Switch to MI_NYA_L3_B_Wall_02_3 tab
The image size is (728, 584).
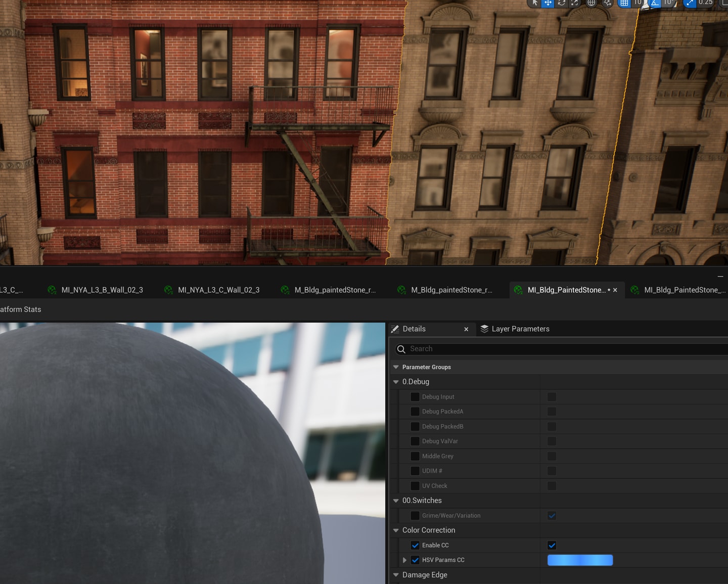[x=95, y=290]
